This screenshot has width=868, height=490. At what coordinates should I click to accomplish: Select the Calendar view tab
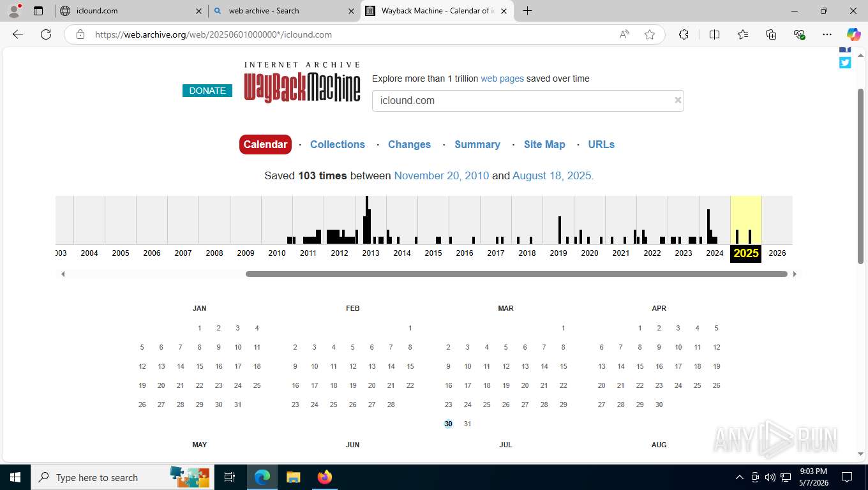[x=266, y=144]
